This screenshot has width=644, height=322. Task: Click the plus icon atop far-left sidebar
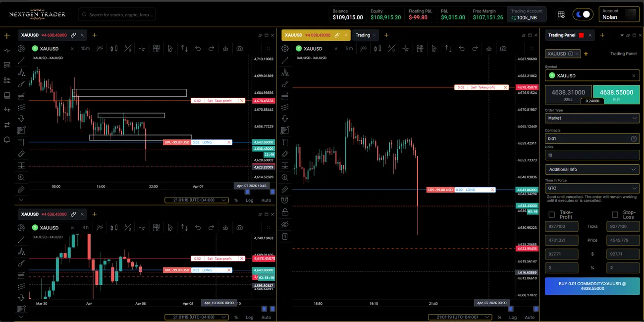click(x=7, y=36)
